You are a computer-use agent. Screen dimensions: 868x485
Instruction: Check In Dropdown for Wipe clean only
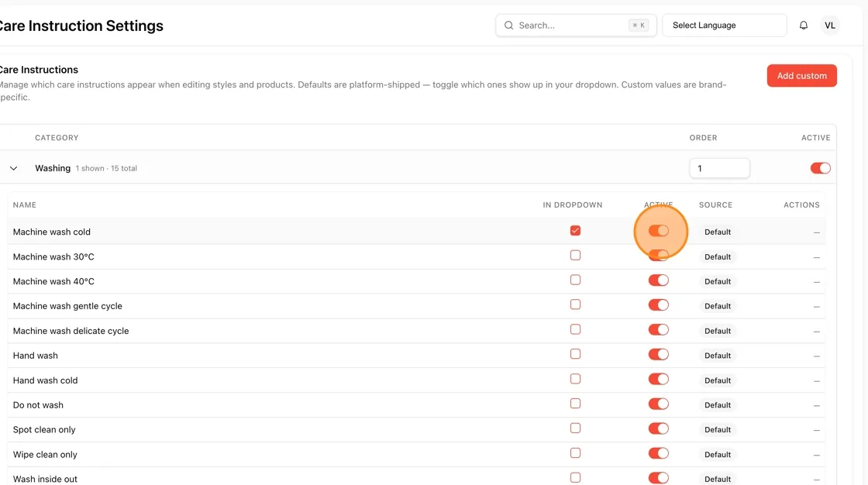(x=575, y=453)
